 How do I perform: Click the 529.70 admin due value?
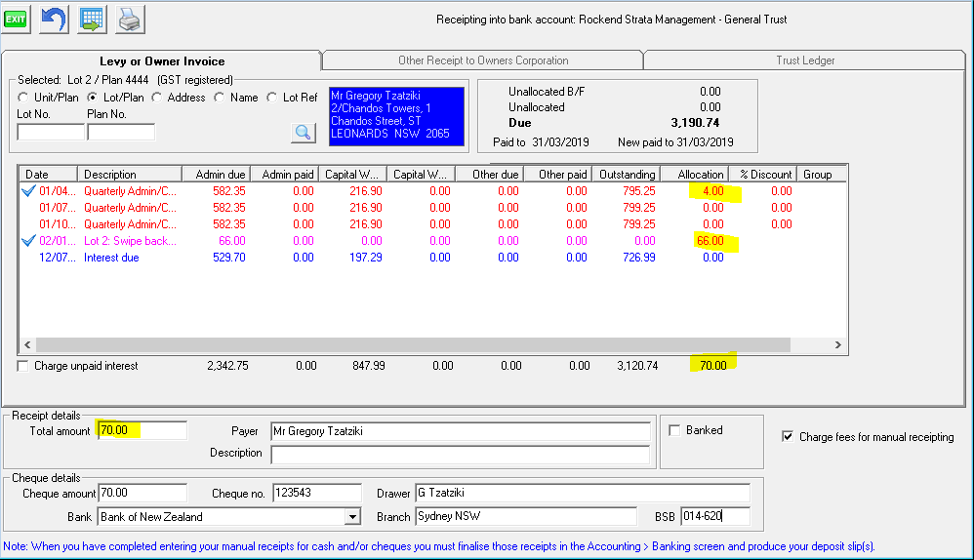point(228,257)
